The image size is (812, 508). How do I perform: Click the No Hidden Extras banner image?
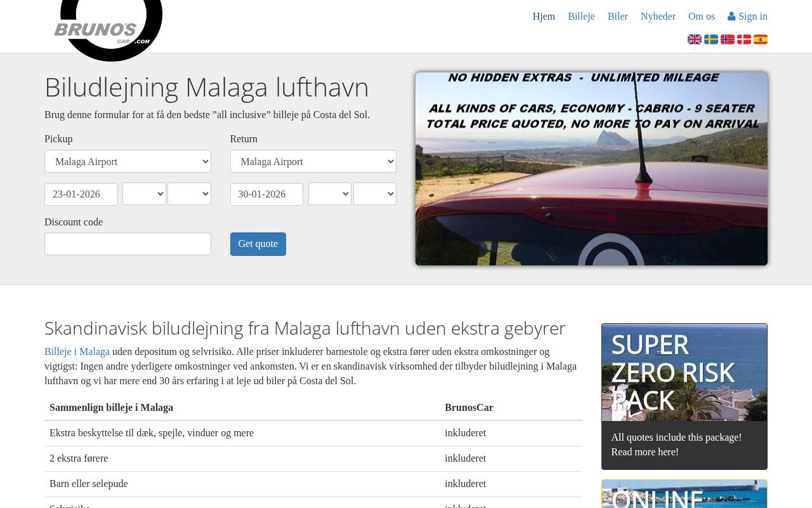(x=591, y=169)
